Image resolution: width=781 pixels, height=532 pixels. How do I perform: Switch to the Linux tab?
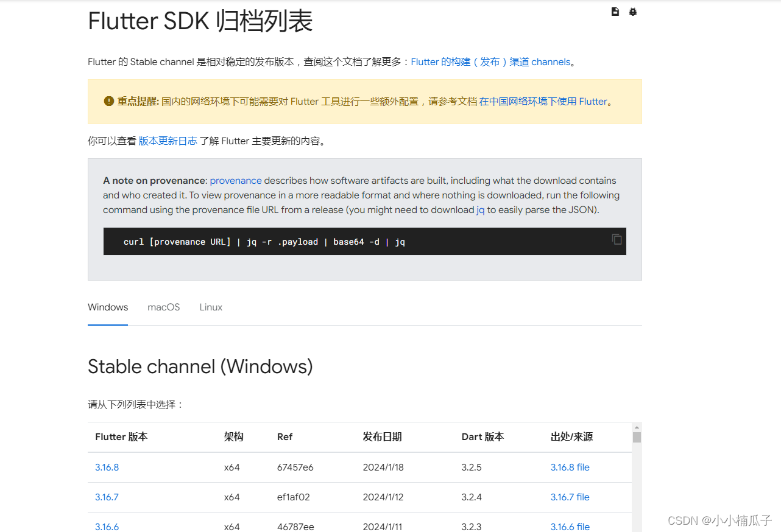211,307
